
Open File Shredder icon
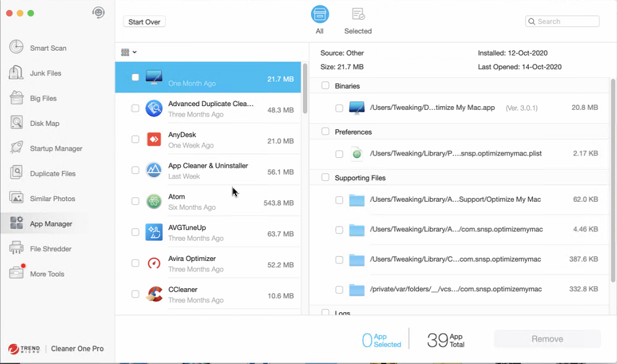16,248
